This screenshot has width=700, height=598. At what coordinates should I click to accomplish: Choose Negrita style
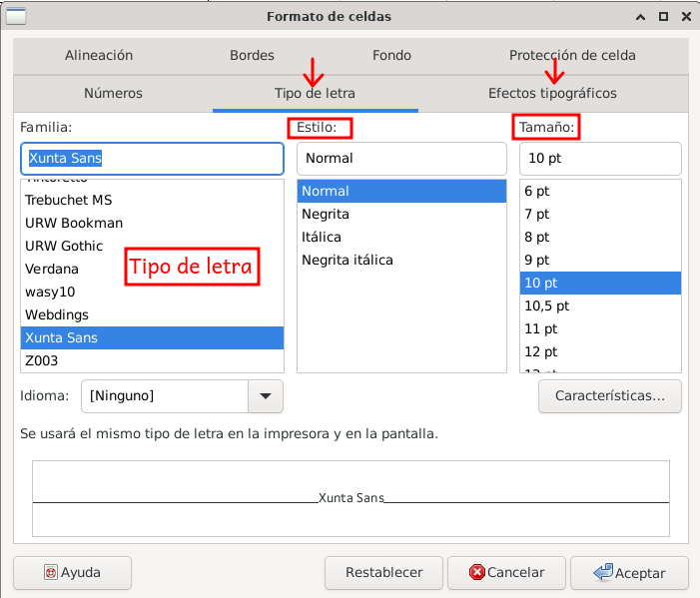coord(401,215)
